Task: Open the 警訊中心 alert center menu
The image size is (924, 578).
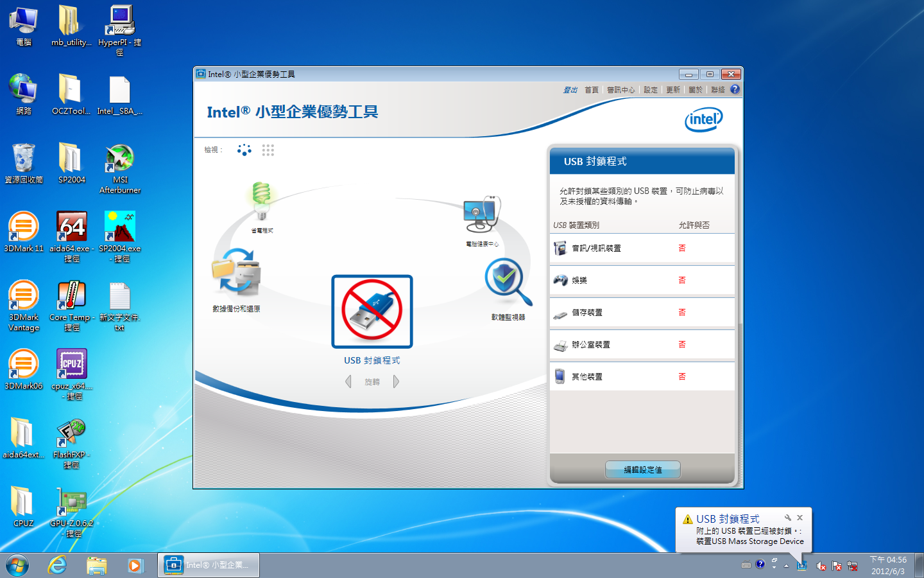Action: (x=620, y=90)
